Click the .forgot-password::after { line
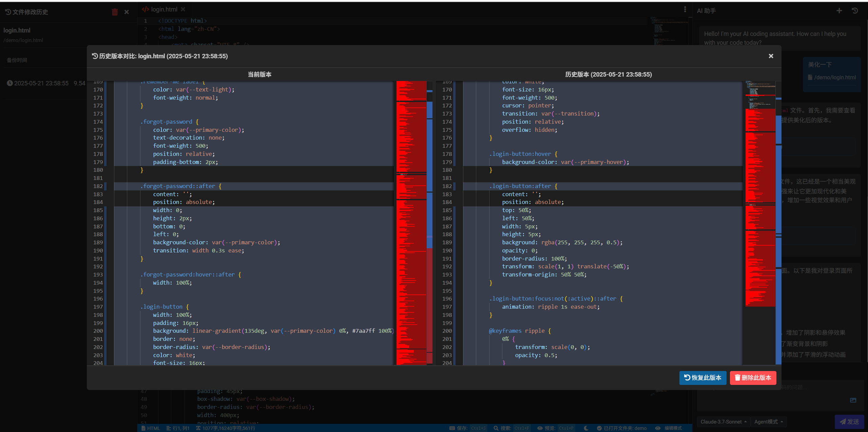The height and width of the screenshot is (432, 868). (x=181, y=186)
